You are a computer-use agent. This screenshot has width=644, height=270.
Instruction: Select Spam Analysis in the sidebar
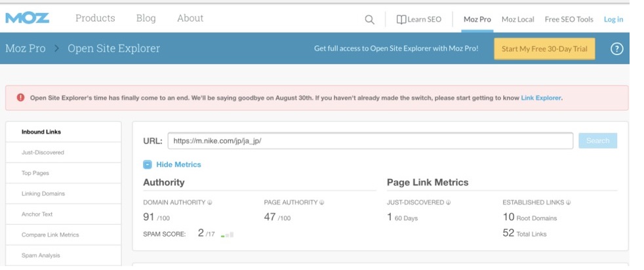[x=64, y=255]
